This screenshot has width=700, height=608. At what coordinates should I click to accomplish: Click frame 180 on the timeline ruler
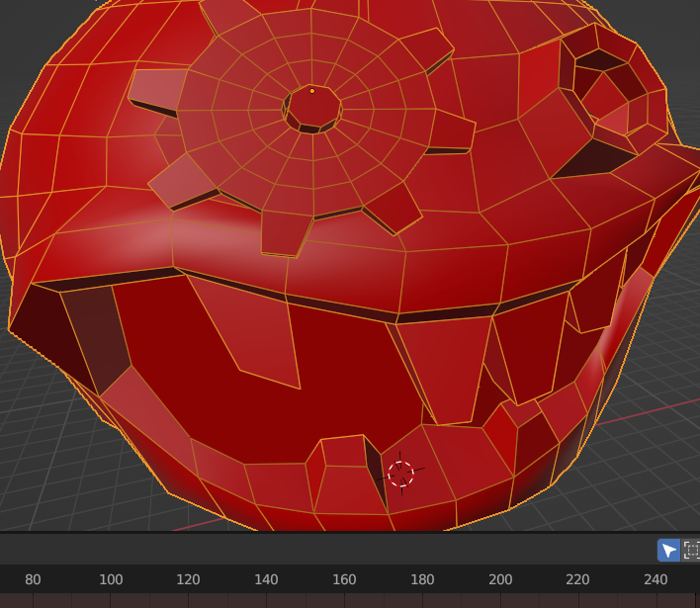pyautogui.click(x=422, y=579)
